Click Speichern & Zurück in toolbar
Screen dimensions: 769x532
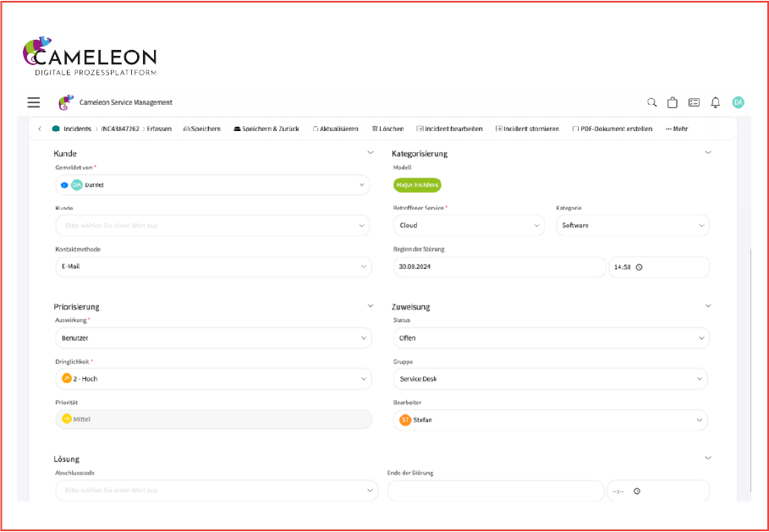266,129
